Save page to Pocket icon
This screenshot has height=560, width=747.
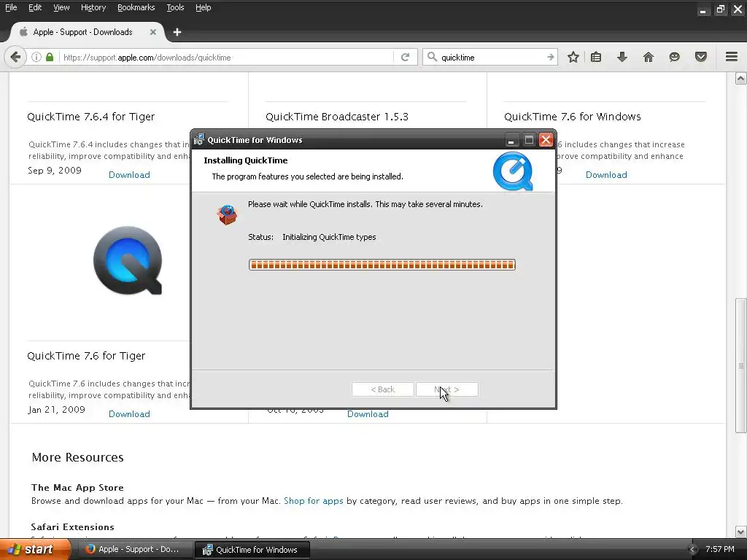click(x=700, y=57)
